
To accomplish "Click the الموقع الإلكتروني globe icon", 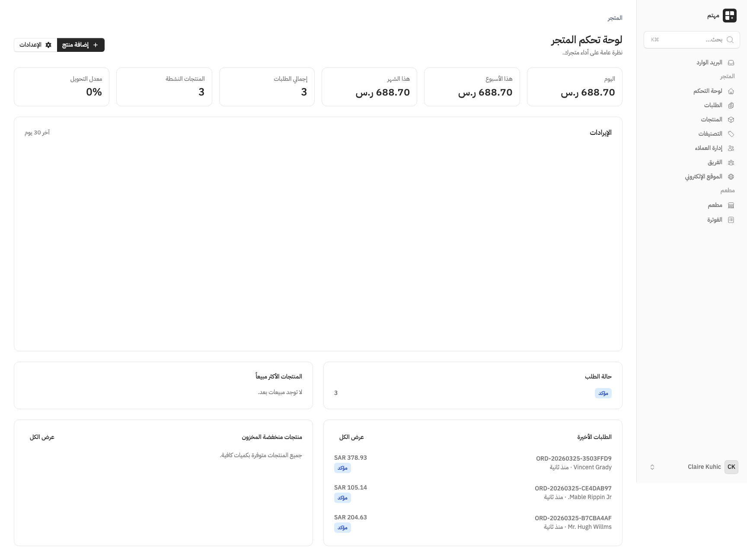I will click(731, 176).
